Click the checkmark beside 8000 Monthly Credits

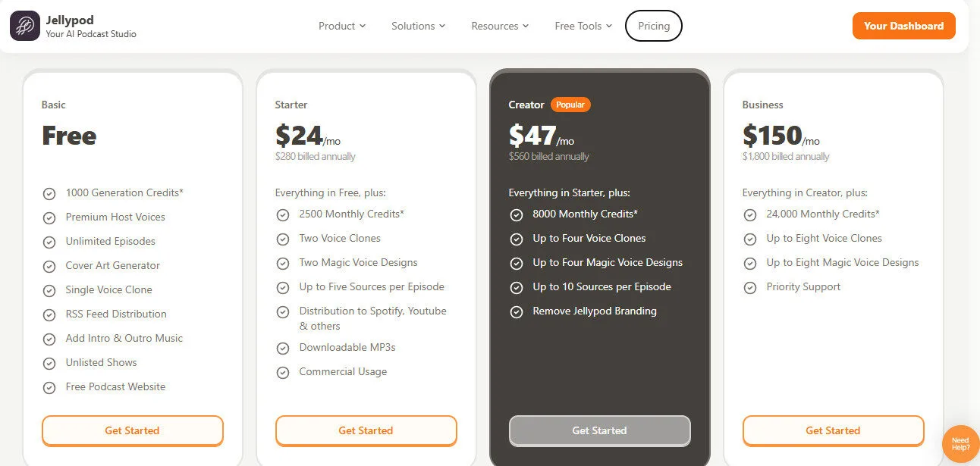[x=517, y=214]
